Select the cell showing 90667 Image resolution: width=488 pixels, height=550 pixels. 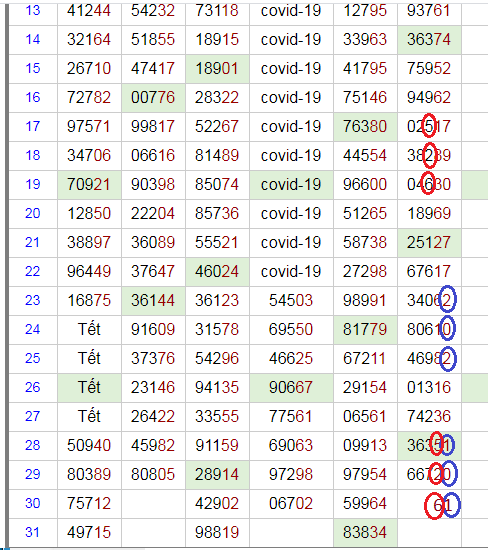(291, 388)
